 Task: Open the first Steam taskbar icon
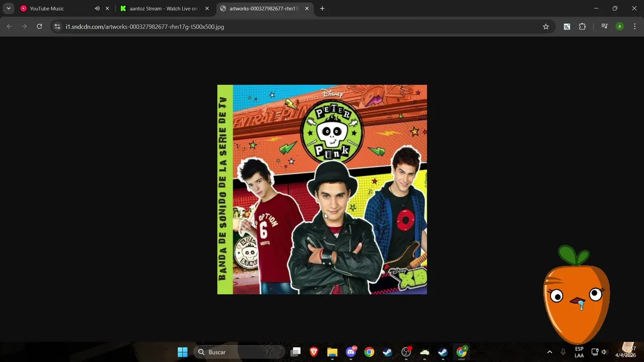pos(387,352)
